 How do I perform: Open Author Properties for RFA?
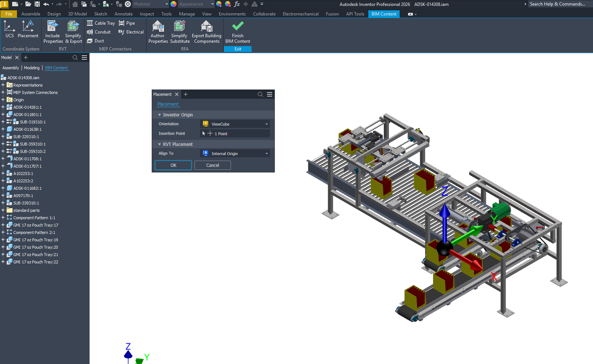click(158, 32)
